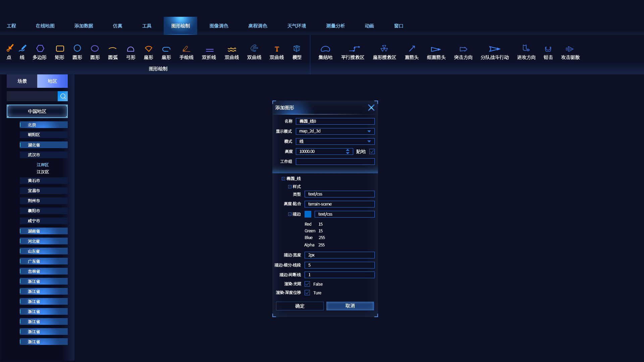This screenshot has width=644, height=362.
Task: Click the 取消 cancel button
Action: (350, 306)
